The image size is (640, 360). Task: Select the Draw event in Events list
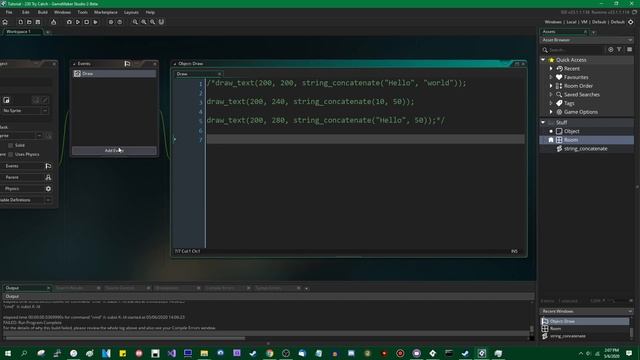click(x=114, y=73)
